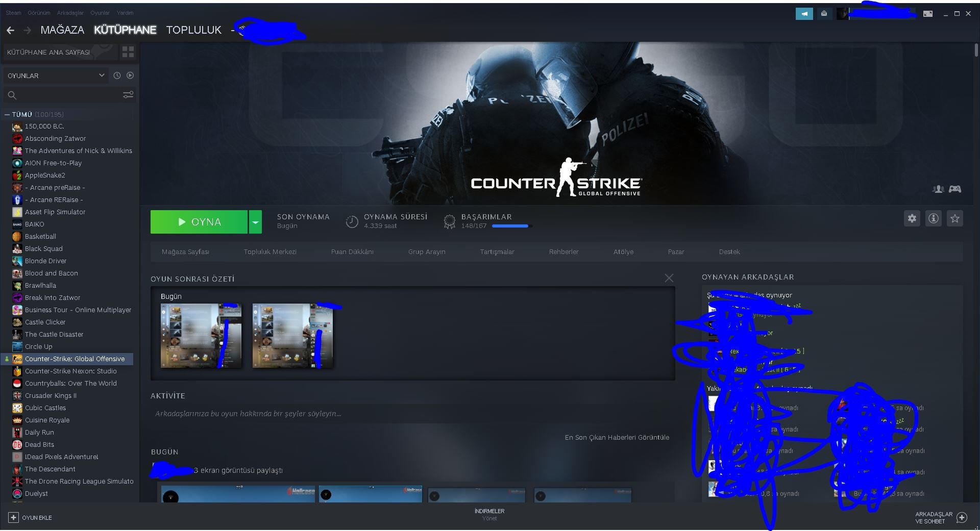The image size is (980, 531).
Task: Open advanced filter settings icon
Action: click(x=128, y=95)
